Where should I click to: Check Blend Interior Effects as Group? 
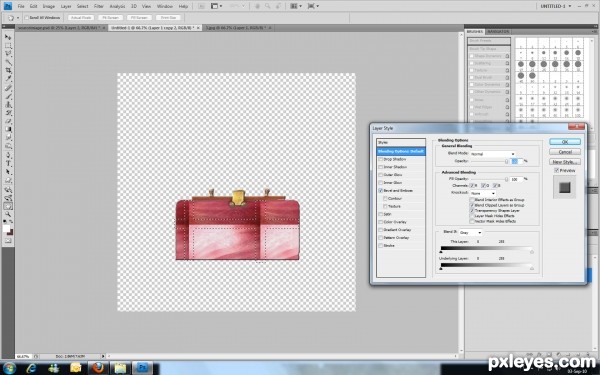(x=472, y=200)
